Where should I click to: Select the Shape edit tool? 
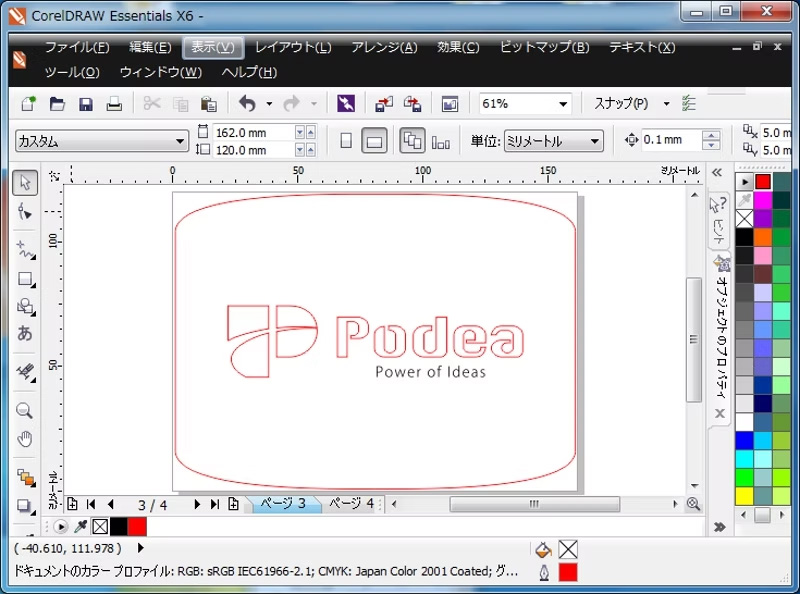25,212
